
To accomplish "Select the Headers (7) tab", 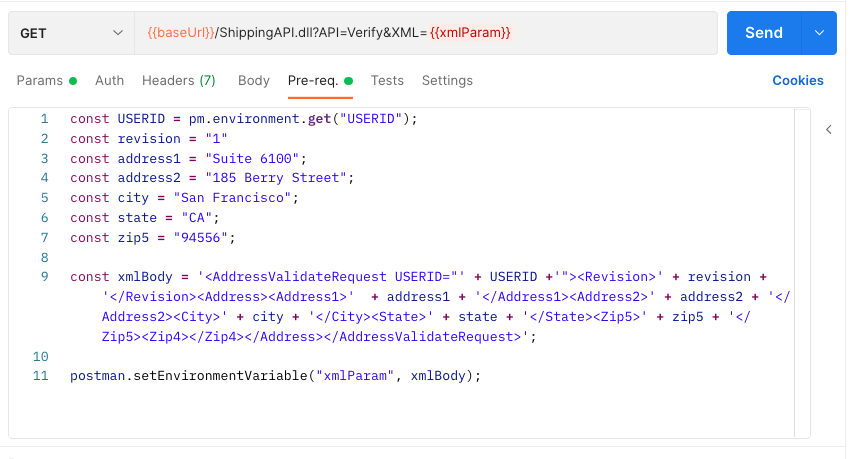I will tap(178, 80).
